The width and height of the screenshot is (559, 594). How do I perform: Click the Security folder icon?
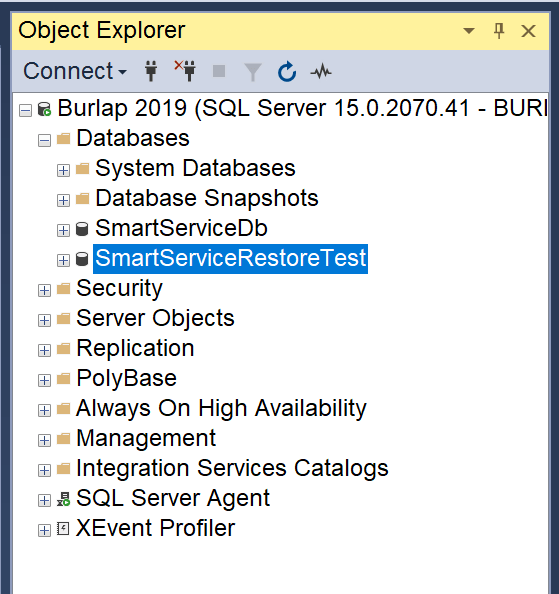click(63, 289)
